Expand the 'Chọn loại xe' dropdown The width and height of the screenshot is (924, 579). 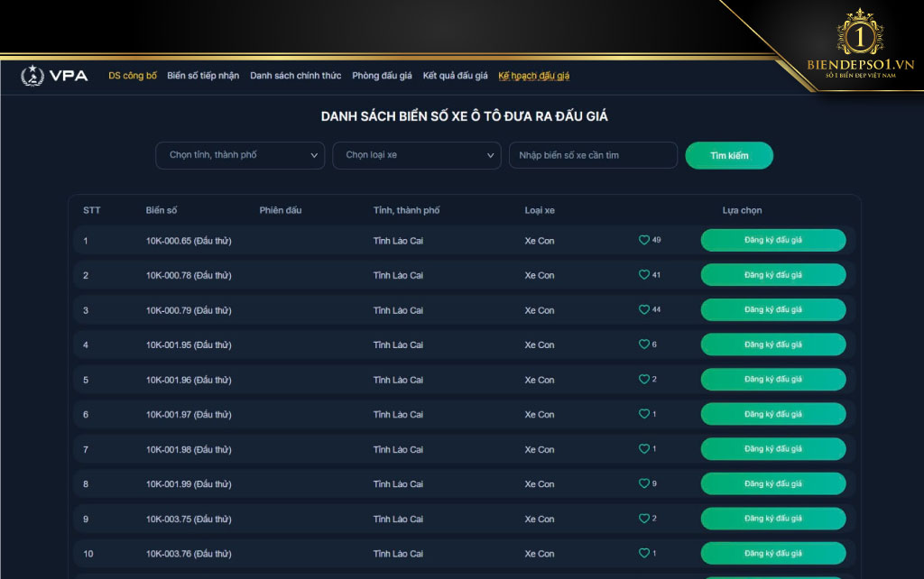click(x=416, y=155)
